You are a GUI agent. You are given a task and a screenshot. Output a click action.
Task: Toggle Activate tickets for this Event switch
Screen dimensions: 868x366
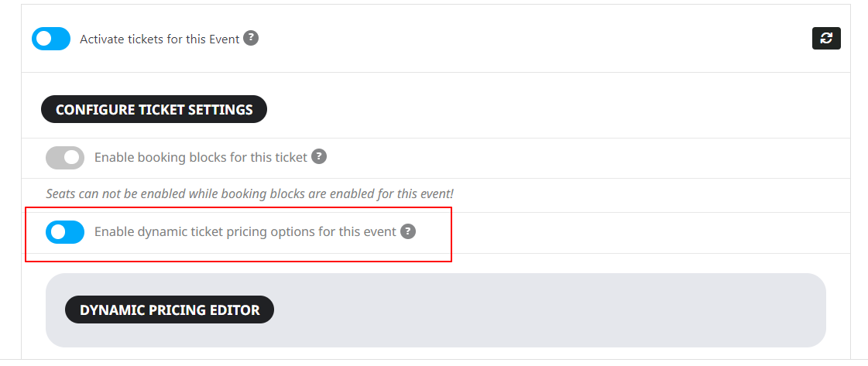[x=51, y=39]
